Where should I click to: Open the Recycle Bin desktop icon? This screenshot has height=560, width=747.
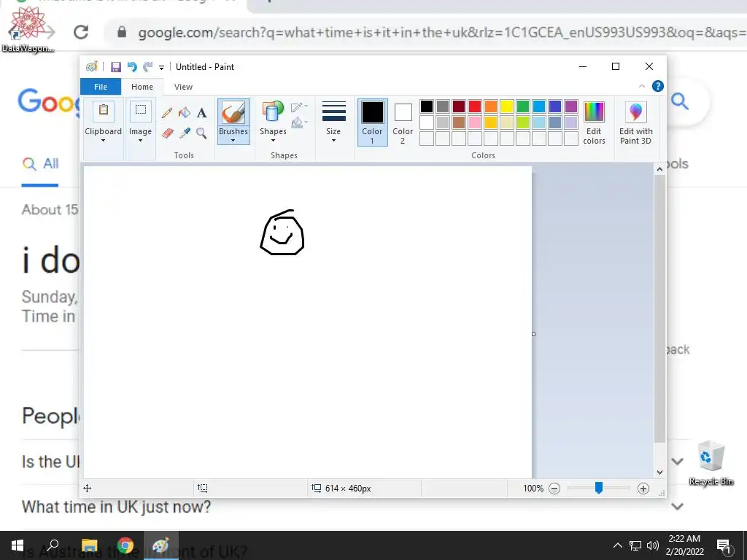coord(711,463)
